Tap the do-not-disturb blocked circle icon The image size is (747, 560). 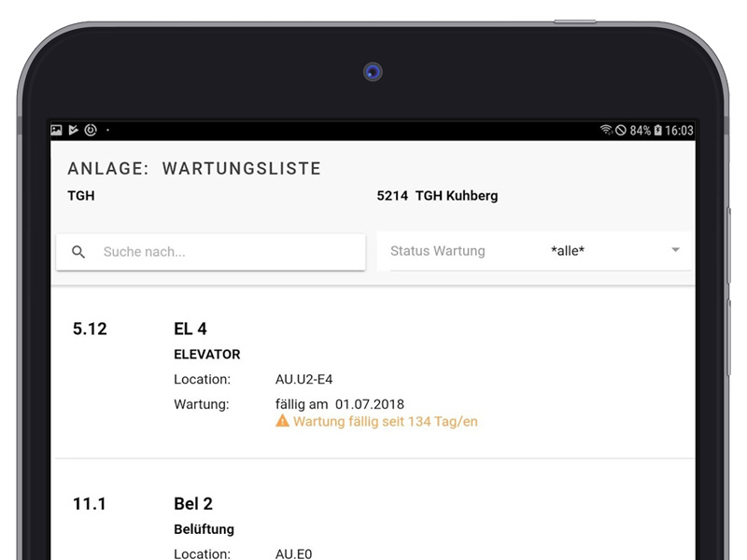[621, 131]
